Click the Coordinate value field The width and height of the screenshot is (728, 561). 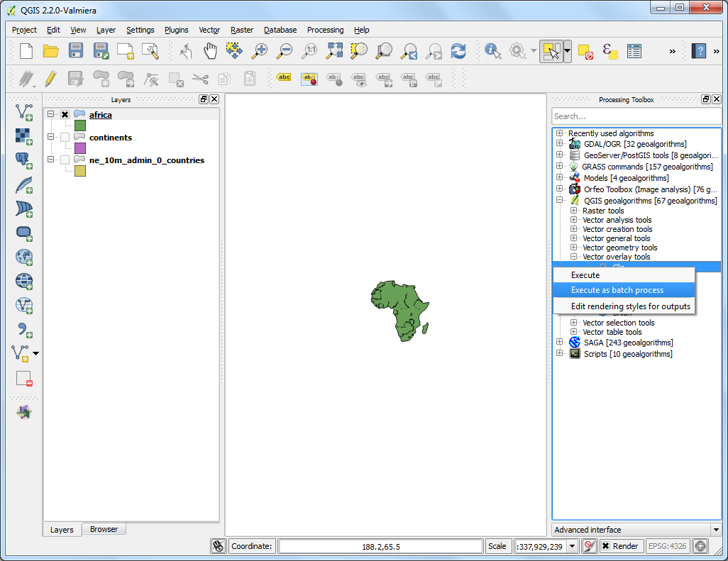pyautogui.click(x=380, y=546)
